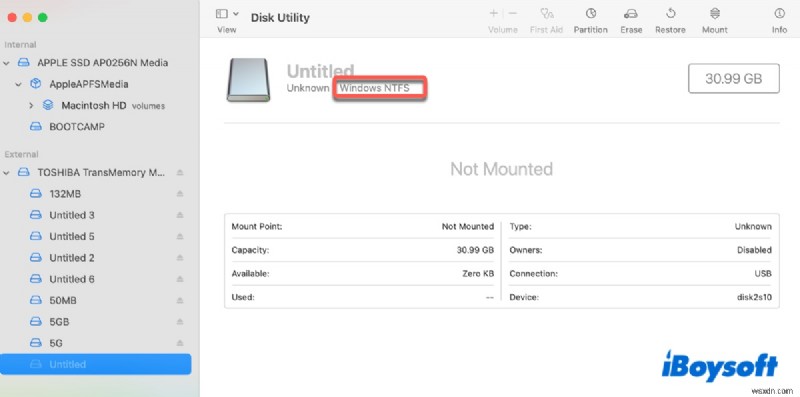The height and width of the screenshot is (397, 800).
Task: Click the large external drive image
Action: coord(248,80)
